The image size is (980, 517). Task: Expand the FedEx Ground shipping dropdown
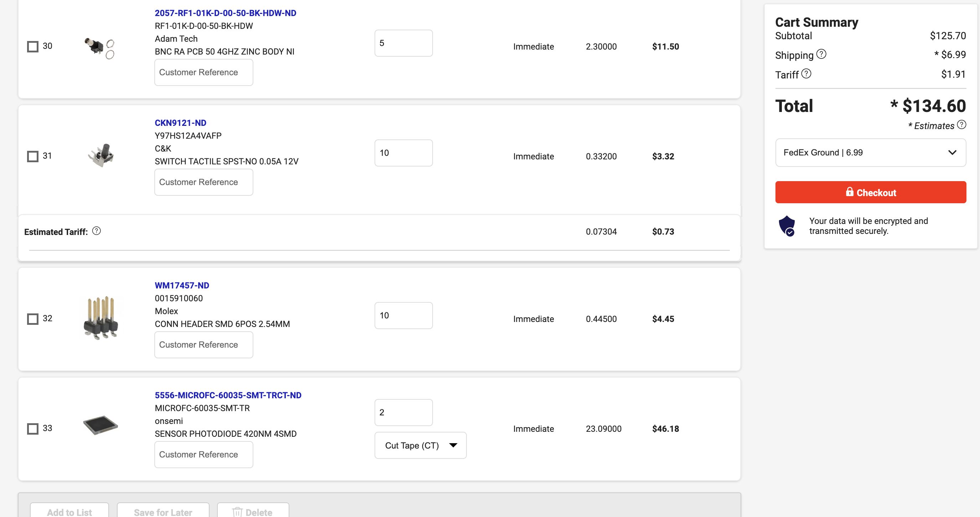pyautogui.click(x=871, y=153)
